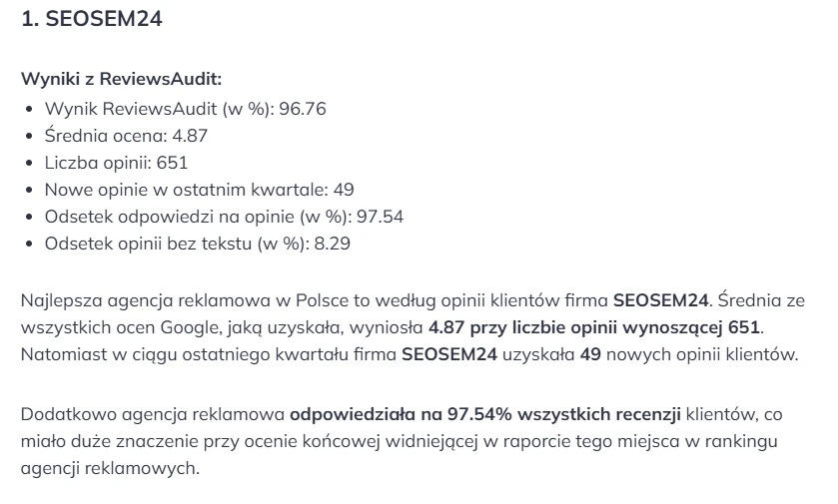
Task: Click bold text "4.87 przy liczbie opinii wynoszącej 651"
Action: [594, 326]
